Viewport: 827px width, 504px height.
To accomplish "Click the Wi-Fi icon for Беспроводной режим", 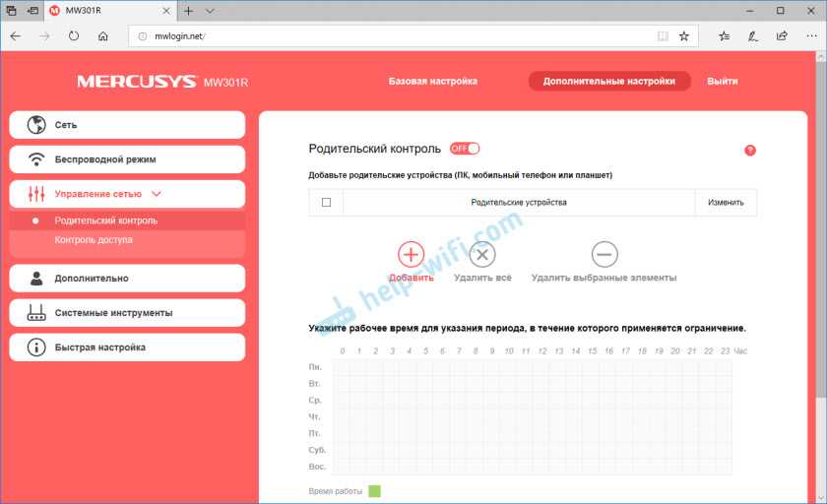I will click(36, 159).
